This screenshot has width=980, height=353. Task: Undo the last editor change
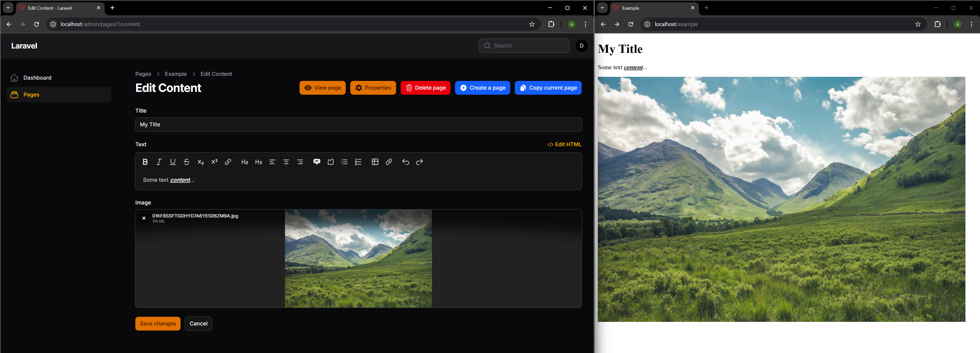405,162
